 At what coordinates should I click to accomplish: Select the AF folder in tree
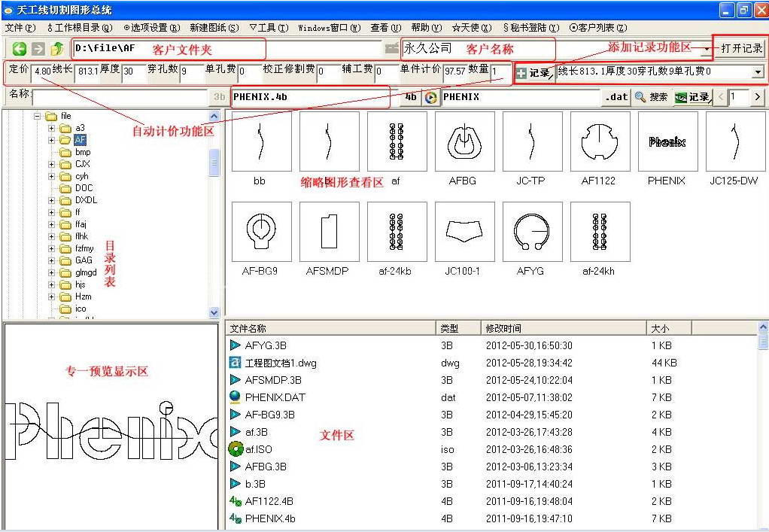[80, 140]
